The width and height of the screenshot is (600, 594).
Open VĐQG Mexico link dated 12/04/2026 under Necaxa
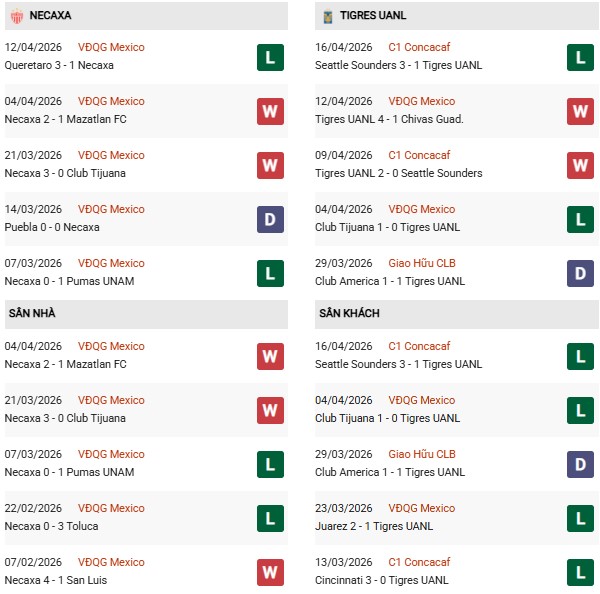pos(111,47)
